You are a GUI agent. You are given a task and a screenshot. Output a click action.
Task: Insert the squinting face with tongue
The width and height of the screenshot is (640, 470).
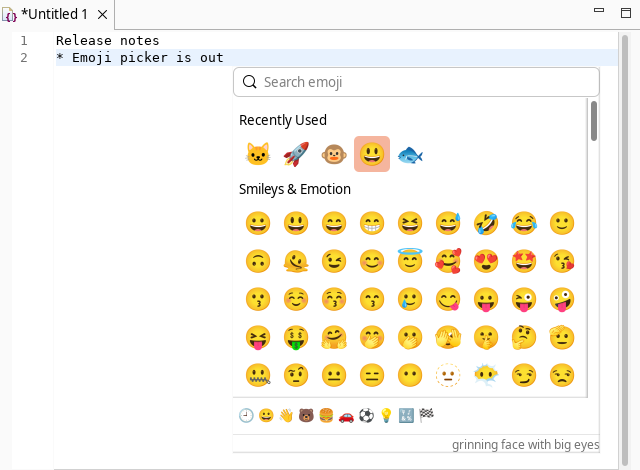coord(258,337)
